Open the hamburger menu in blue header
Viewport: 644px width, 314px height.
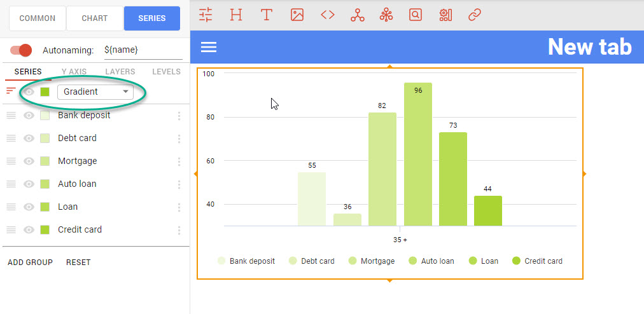(209, 47)
